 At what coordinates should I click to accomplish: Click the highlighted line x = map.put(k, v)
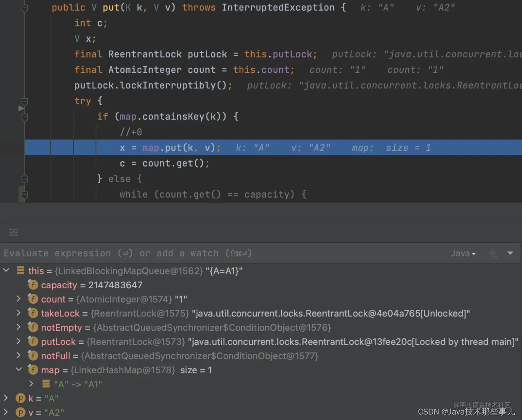pos(274,148)
